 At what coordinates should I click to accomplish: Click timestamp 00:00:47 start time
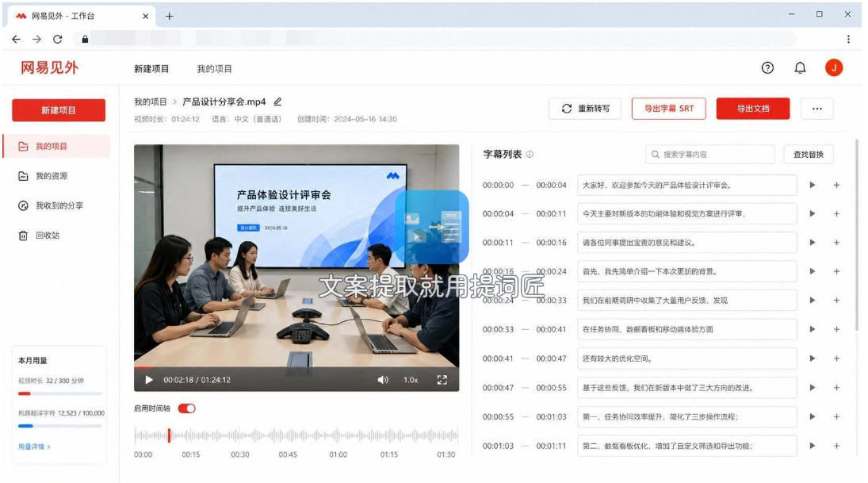coord(498,388)
